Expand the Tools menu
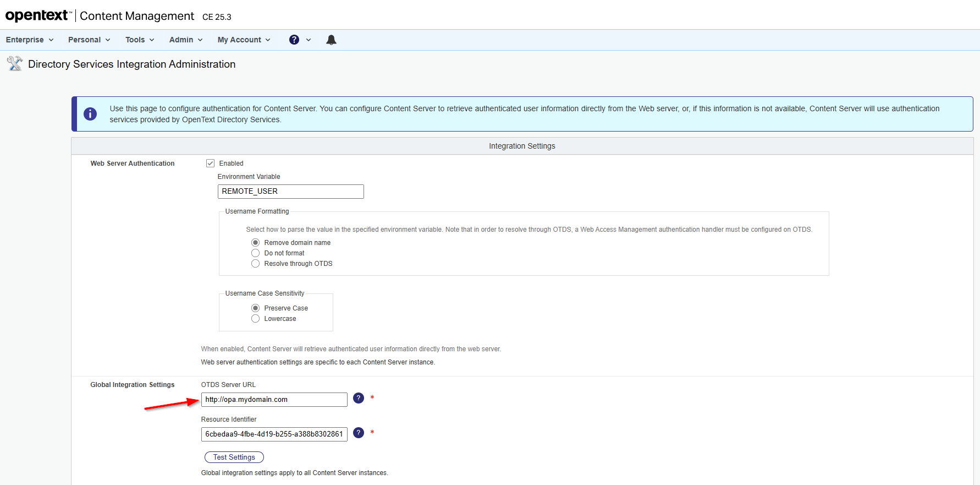This screenshot has width=980, height=485. click(x=140, y=40)
